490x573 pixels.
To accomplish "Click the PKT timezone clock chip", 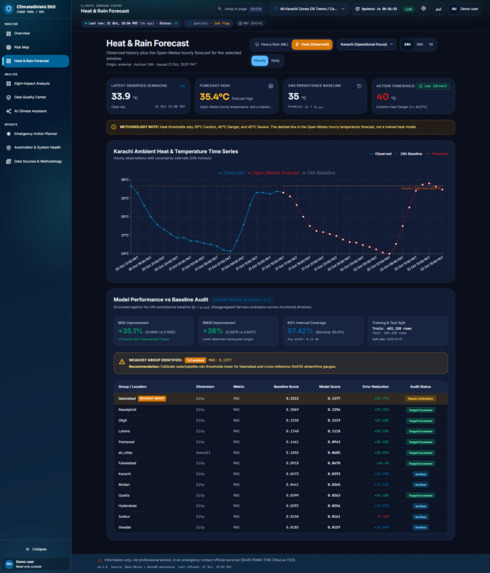I will (x=250, y=23).
